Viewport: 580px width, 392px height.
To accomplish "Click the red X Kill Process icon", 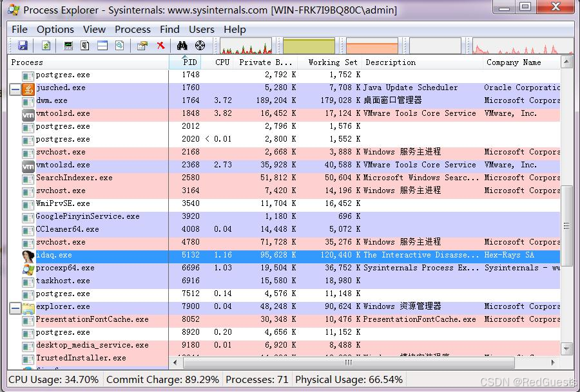I will [x=160, y=46].
